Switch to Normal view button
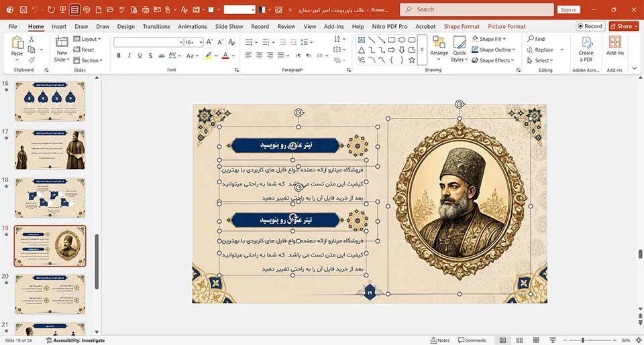This screenshot has width=644, height=345. coord(502,340)
